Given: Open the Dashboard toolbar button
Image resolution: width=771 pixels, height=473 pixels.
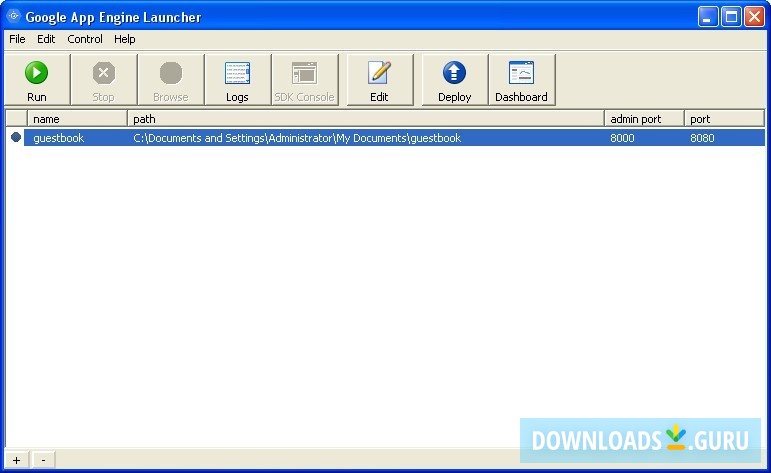Looking at the screenshot, I should pos(522,80).
